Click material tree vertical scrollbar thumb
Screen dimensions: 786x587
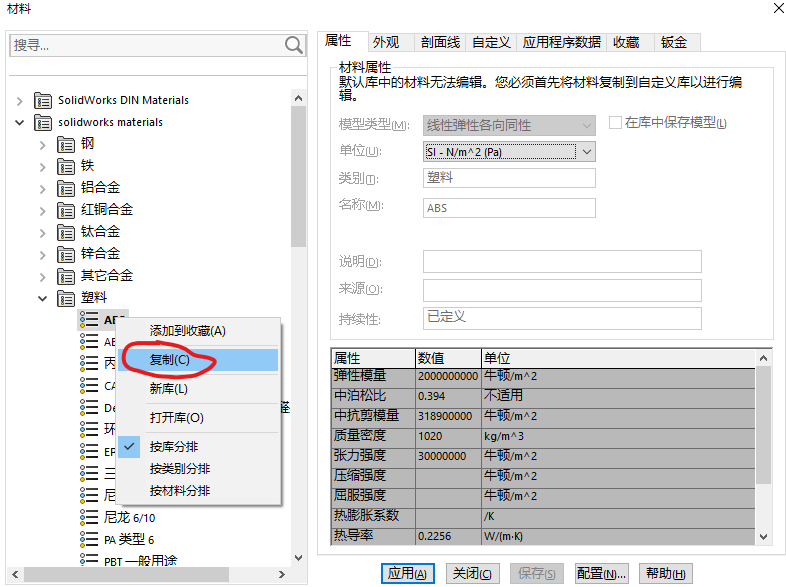tap(298, 176)
